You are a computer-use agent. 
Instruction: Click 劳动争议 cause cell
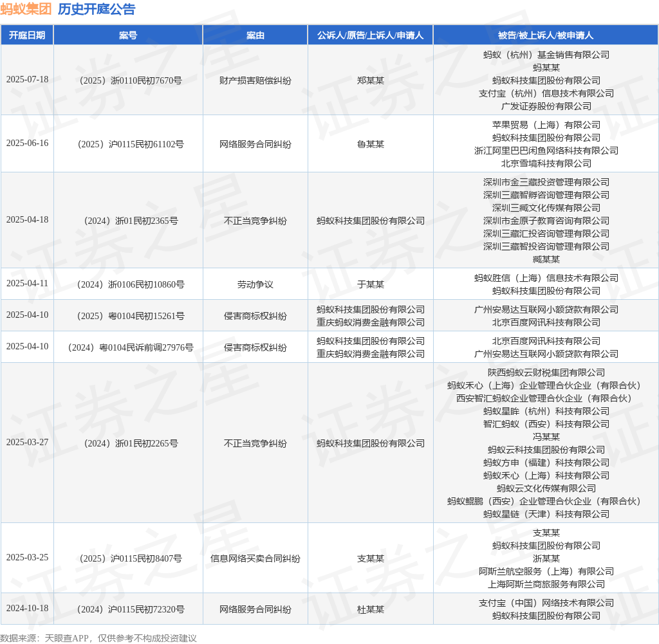[255, 284]
